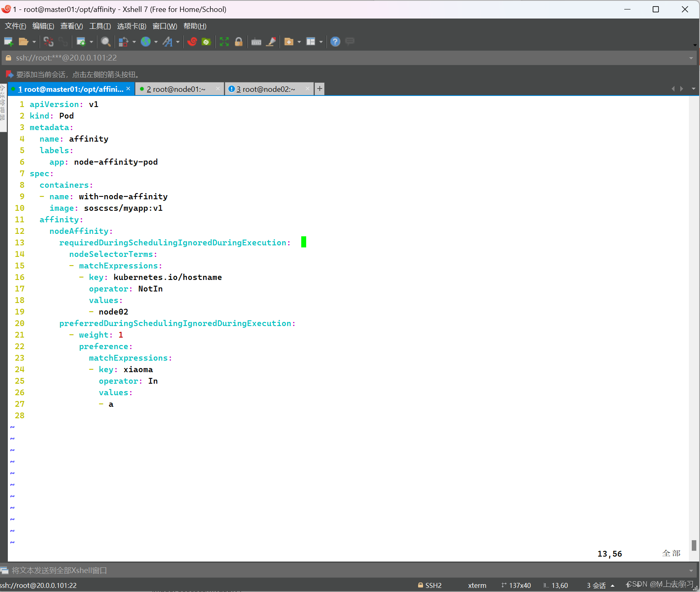Click the window layout icon
Screen dimensions: 700x592
[311, 42]
